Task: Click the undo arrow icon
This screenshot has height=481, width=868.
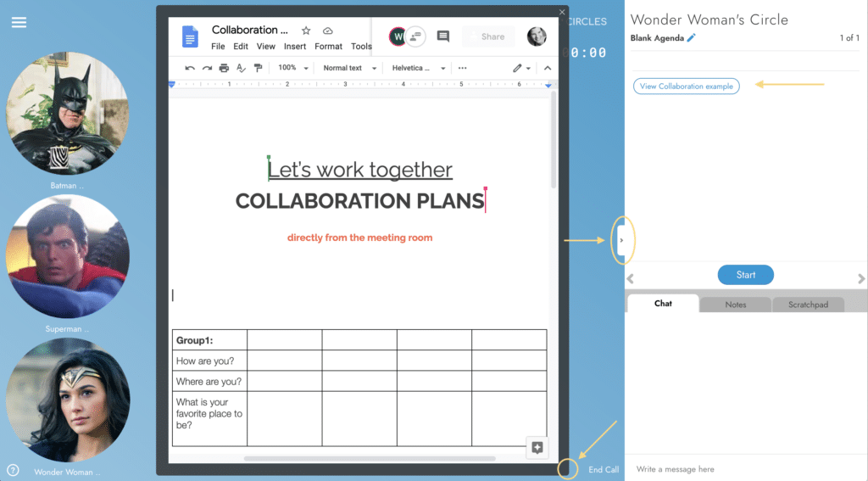Action: (190, 68)
